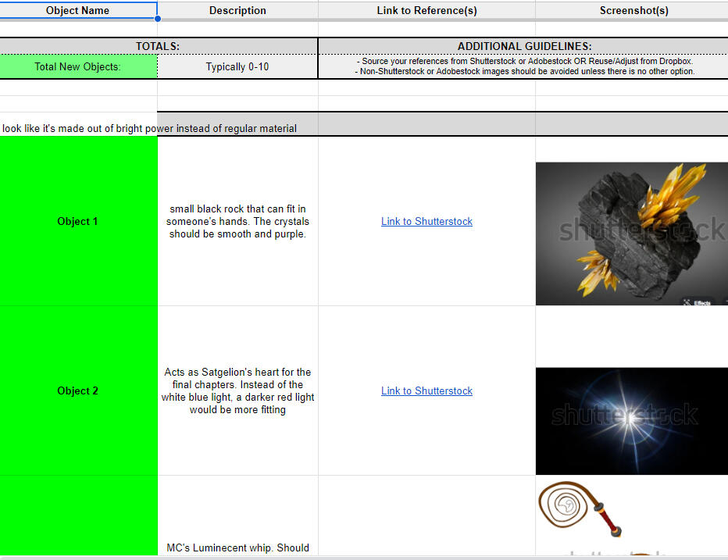Select the Object Name header cell
The image size is (728, 560).
78,10
